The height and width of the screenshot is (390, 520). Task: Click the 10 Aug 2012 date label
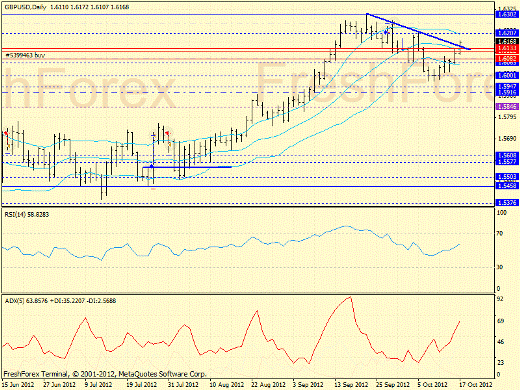[x=227, y=384]
